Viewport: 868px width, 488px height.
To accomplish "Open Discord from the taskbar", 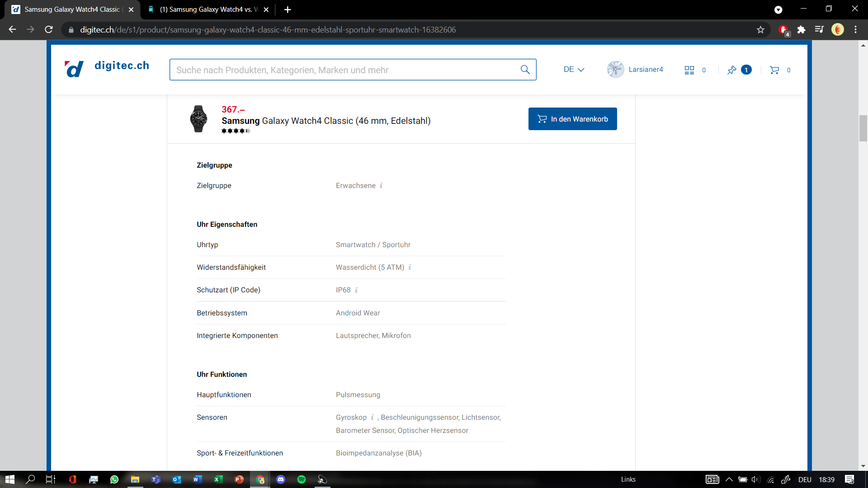I will pyautogui.click(x=281, y=479).
